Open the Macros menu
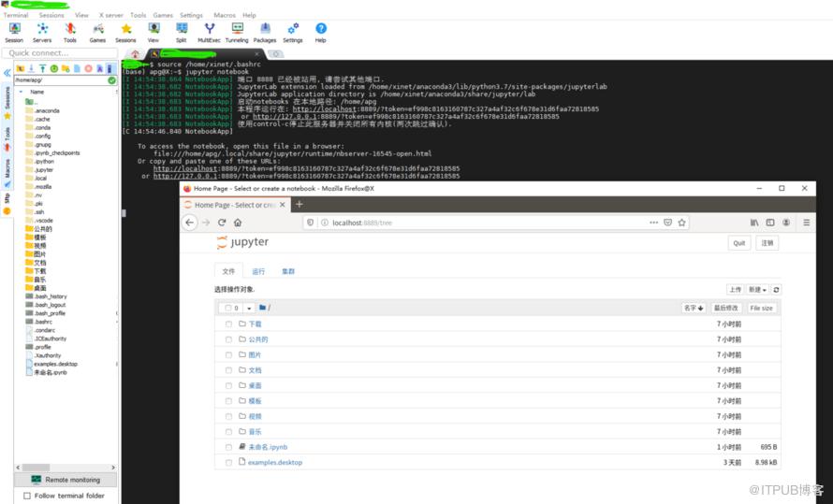 [225, 15]
